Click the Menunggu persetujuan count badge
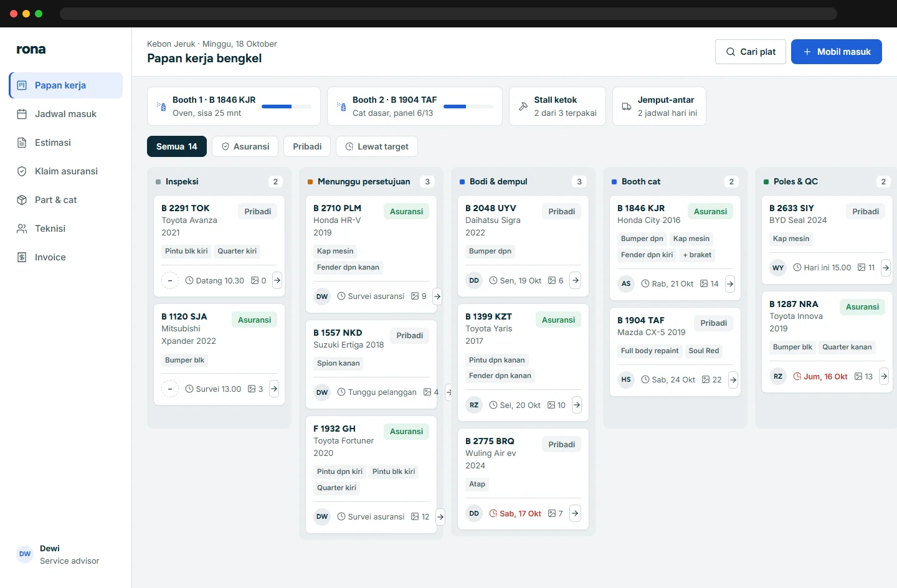This screenshot has height=588, width=897. (427, 181)
